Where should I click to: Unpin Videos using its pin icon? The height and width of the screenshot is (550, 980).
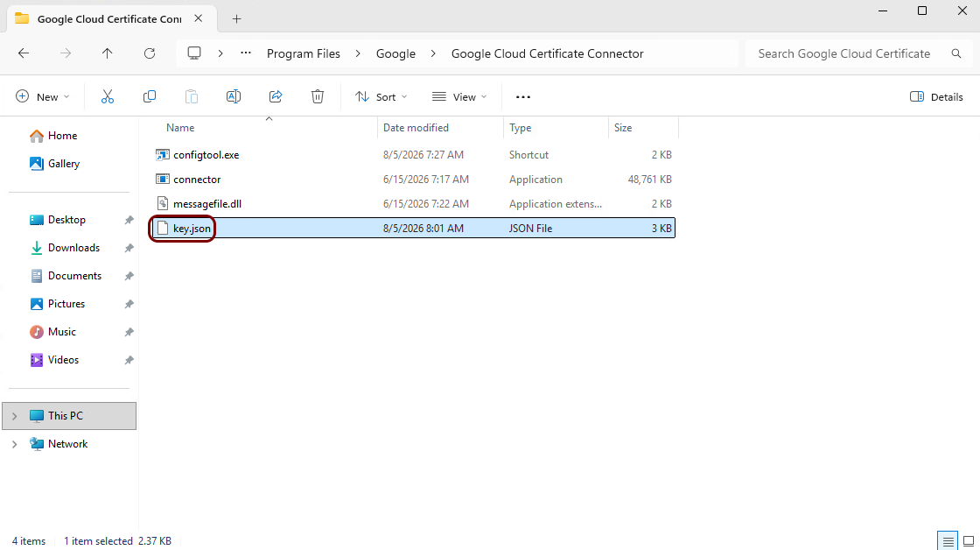point(129,361)
